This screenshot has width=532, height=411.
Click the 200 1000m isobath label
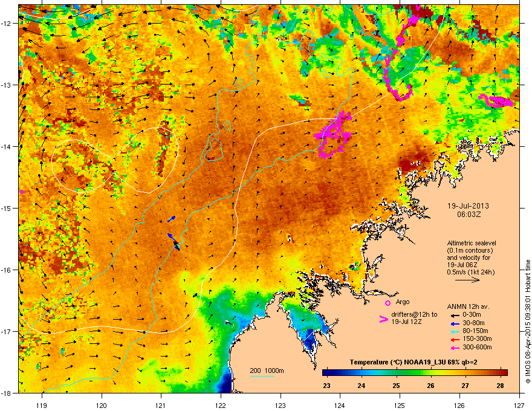[x=267, y=371]
